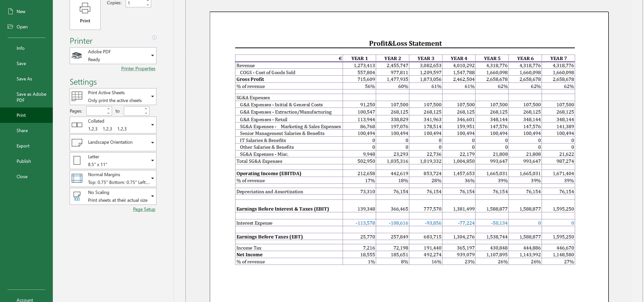Open the Collated options dropdown

tap(152, 125)
